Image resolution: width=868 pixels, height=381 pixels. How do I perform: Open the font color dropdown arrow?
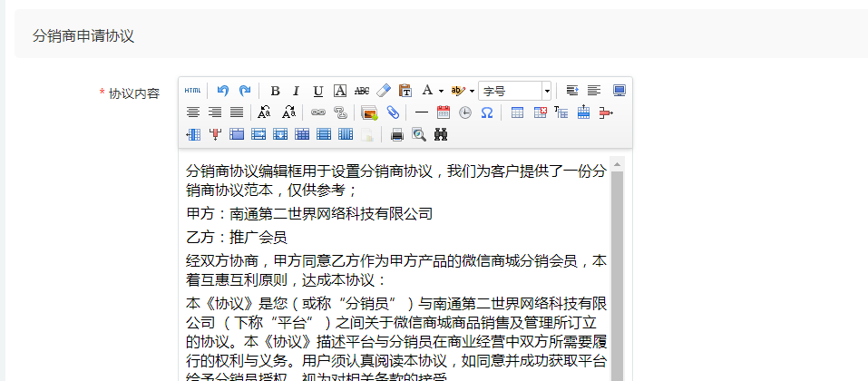441,91
